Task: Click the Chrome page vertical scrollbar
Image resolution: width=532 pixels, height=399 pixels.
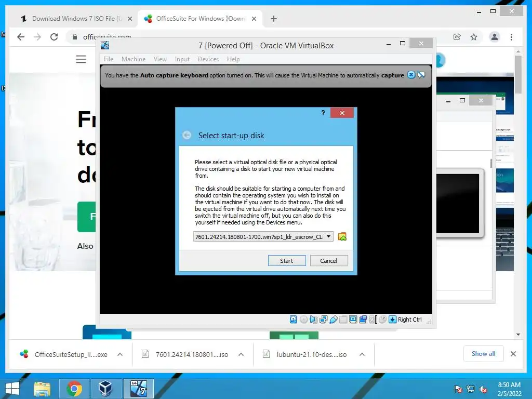Action: 518,75
